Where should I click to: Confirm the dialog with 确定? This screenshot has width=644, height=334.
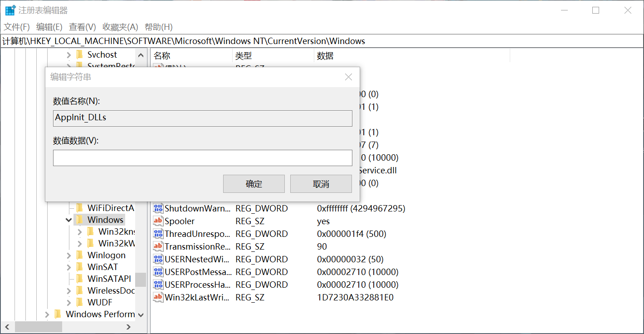(x=254, y=184)
